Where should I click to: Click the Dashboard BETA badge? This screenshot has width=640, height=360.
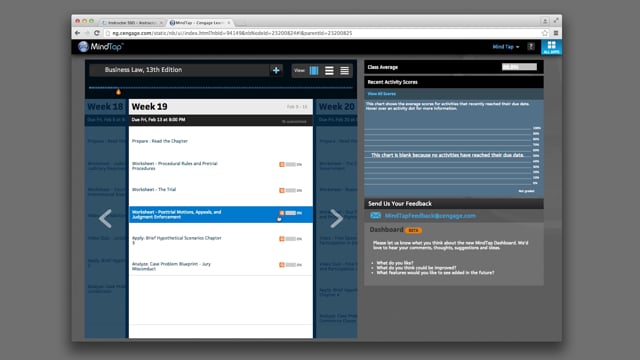point(413,230)
